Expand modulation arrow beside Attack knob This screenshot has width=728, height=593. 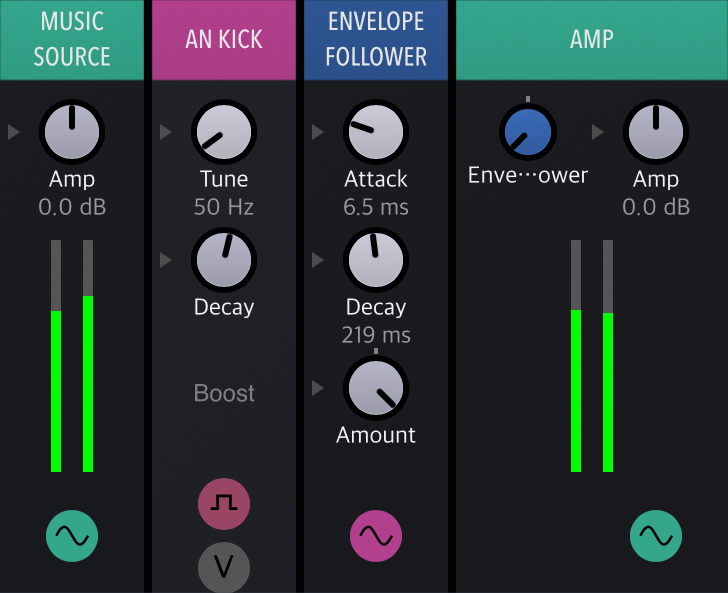pos(318,132)
